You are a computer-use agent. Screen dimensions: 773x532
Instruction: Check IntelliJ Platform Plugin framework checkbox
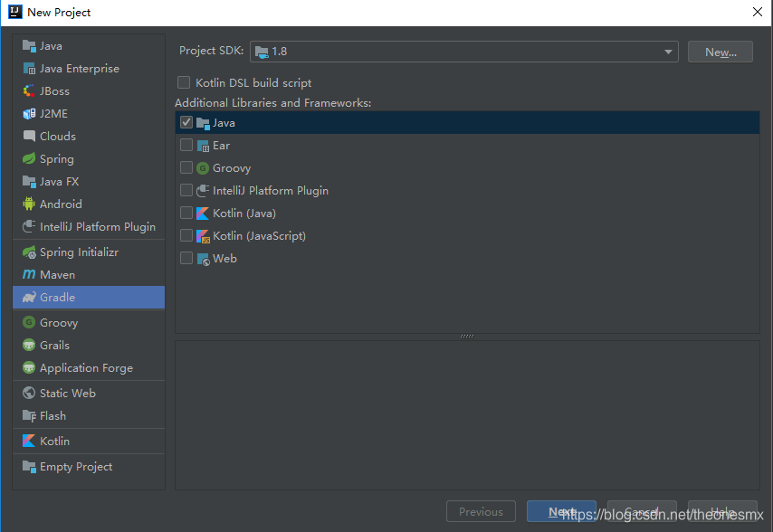[186, 190]
